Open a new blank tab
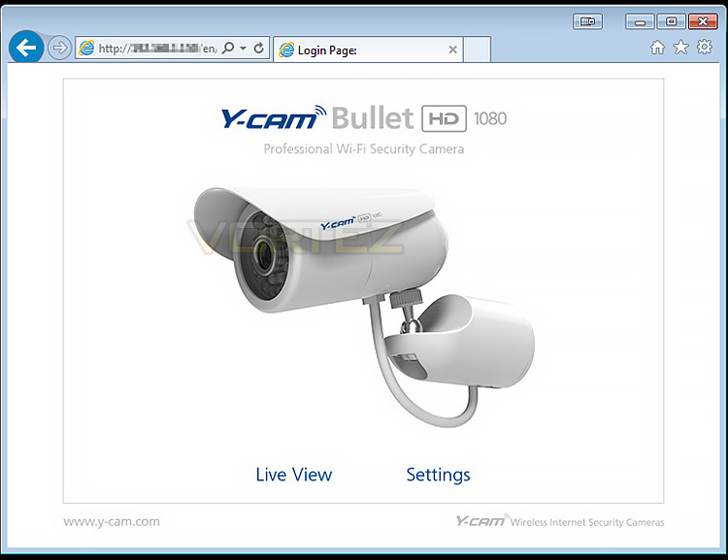 (477, 49)
